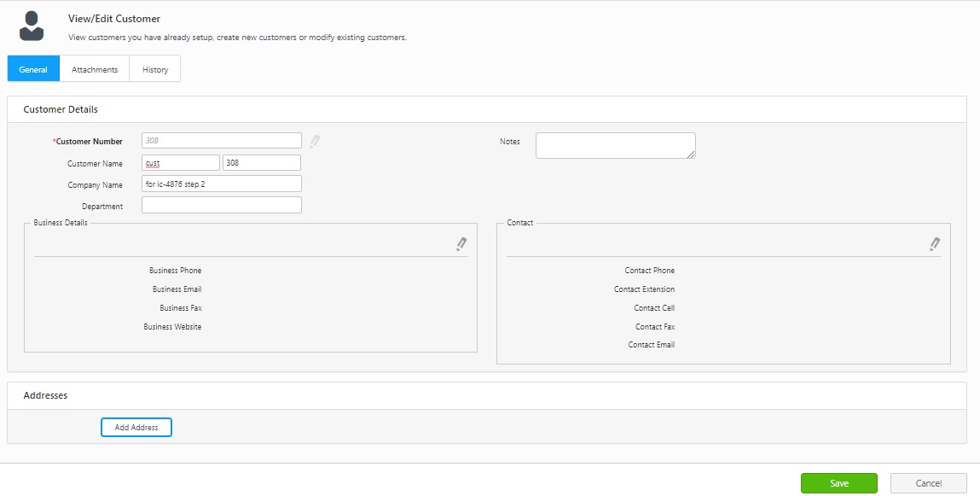Click into the empty Department field
The height and width of the screenshot is (496, 980).
pos(221,206)
